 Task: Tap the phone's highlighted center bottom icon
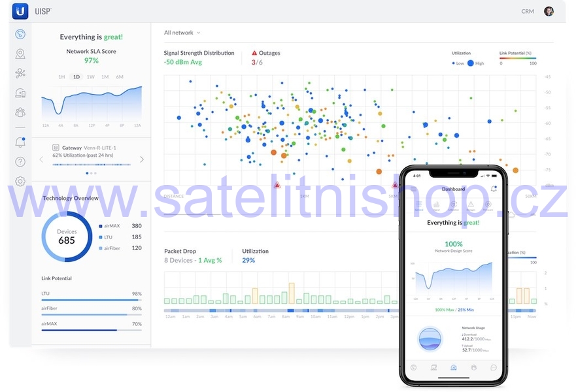[x=454, y=367]
